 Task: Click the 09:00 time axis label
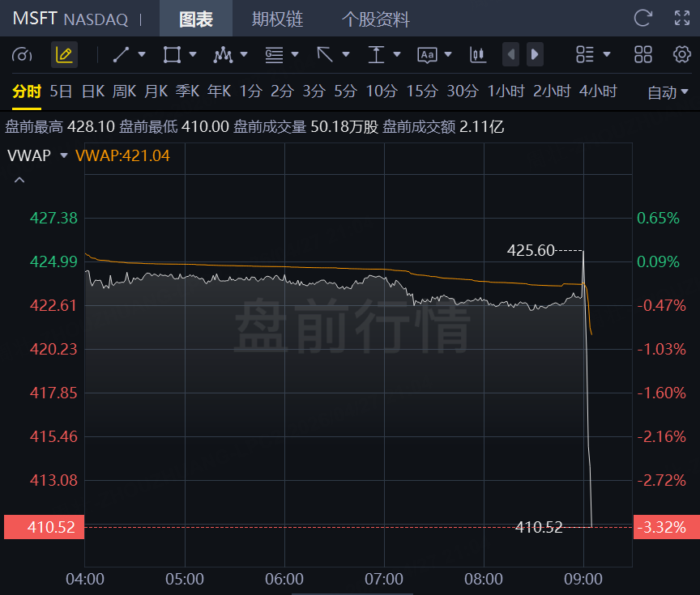coord(583,579)
